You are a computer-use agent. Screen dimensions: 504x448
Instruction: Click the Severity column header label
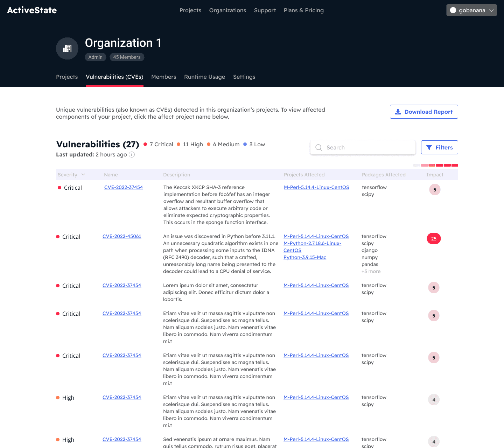pos(68,175)
